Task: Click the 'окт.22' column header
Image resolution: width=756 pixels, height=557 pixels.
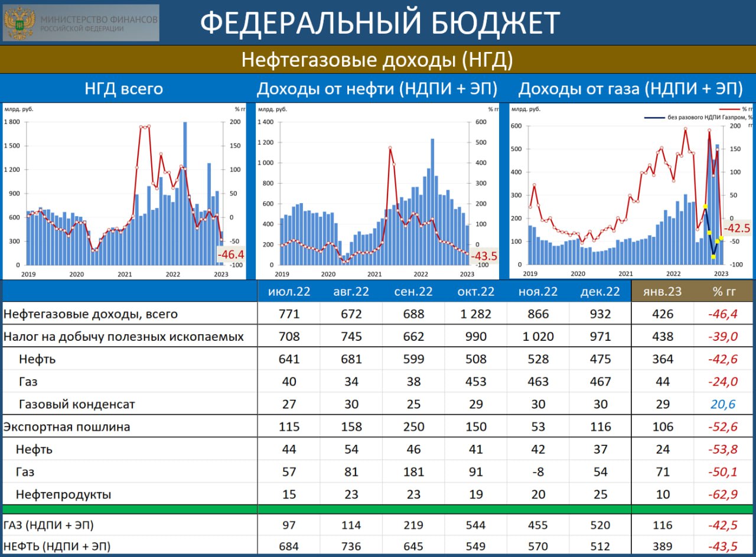Action: (475, 292)
